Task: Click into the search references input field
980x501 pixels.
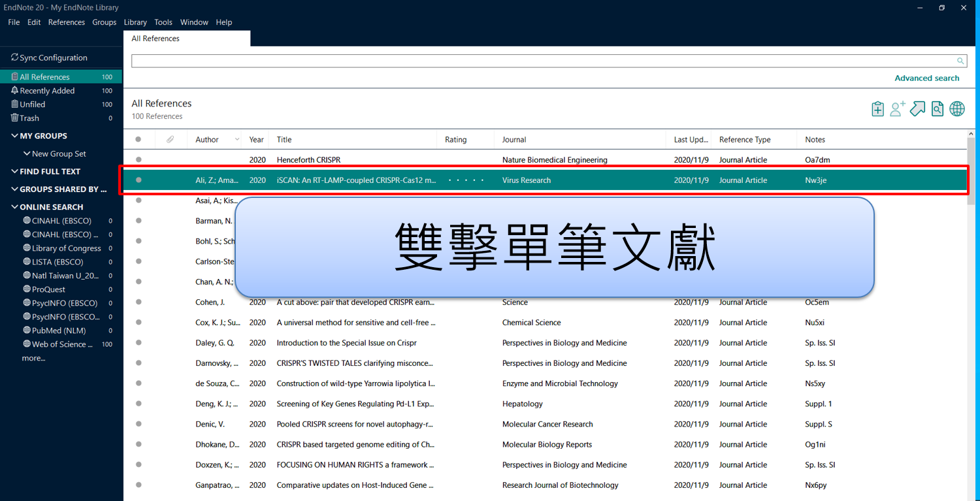Action: pos(542,61)
